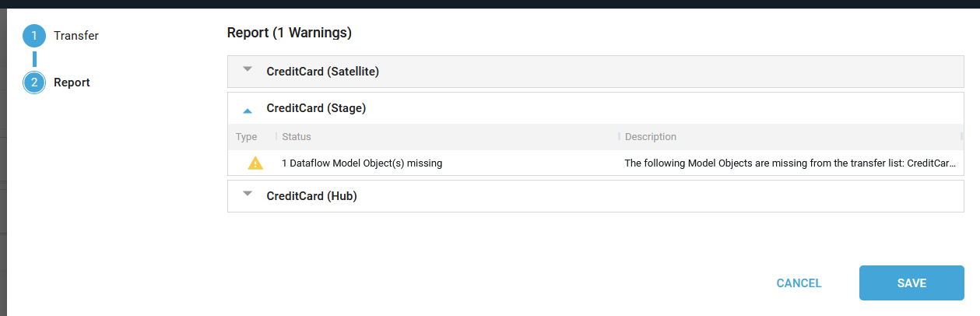
Task: Click the Type column header
Action: pos(247,137)
